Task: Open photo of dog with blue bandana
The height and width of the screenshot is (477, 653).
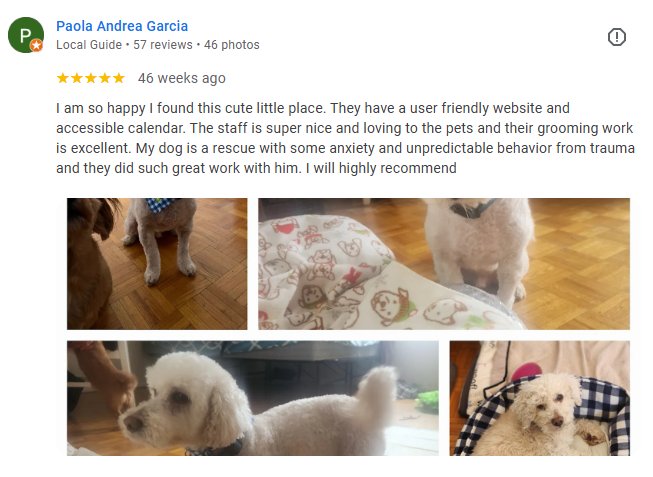Action: 157,264
